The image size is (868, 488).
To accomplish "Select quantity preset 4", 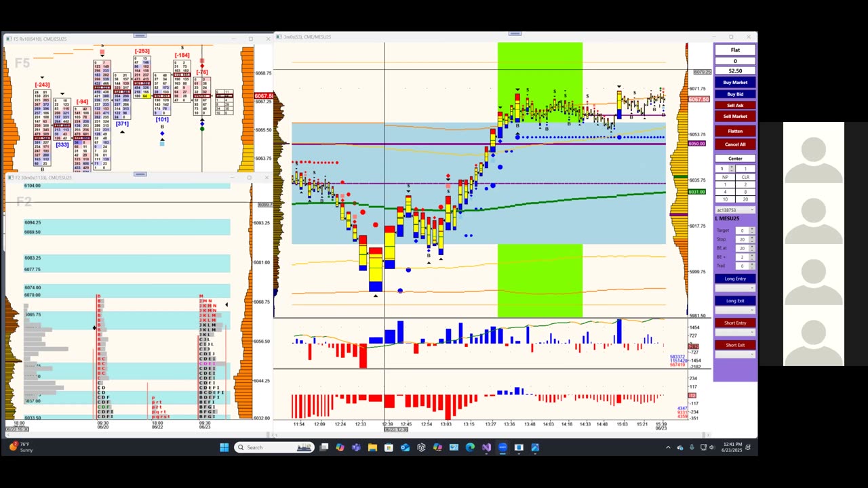I will tap(725, 192).
